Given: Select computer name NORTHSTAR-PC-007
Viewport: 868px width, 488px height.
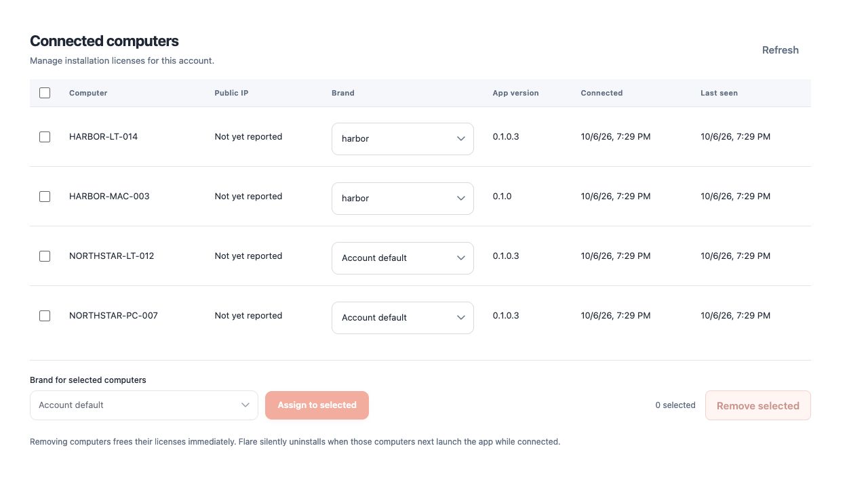Looking at the screenshot, I should coord(113,316).
